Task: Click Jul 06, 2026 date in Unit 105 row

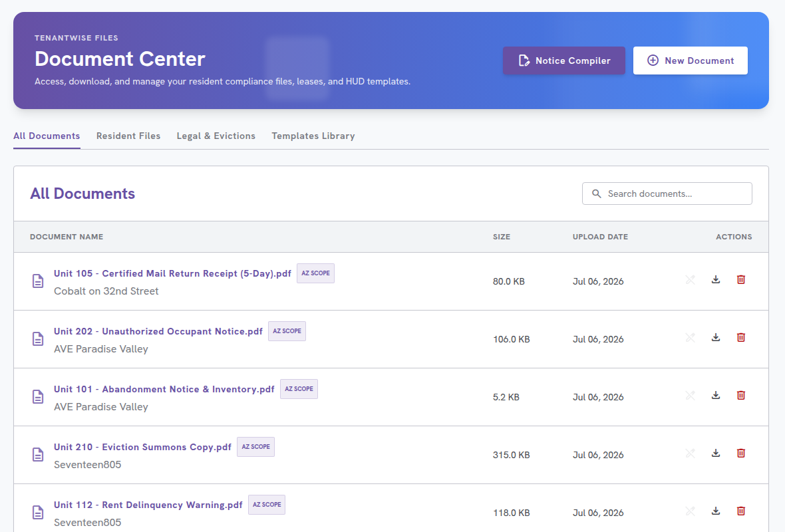Action: 598,281
